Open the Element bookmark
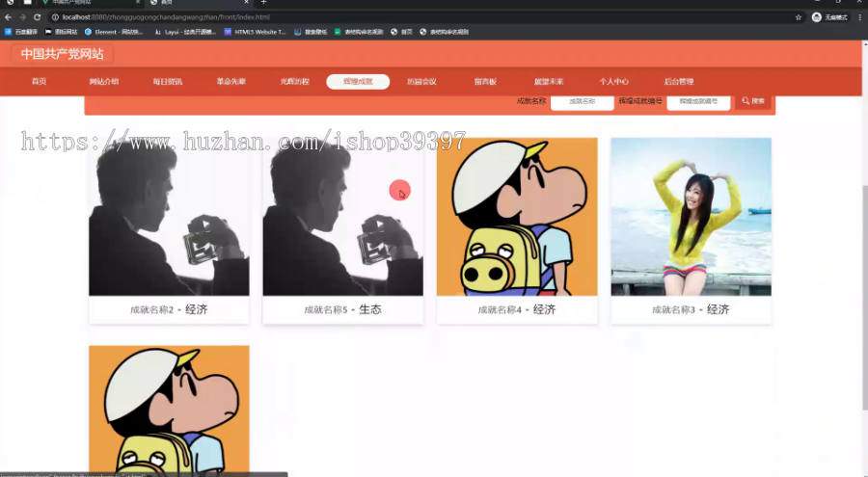Screen dimensions: 868x477 coord(114,32)
